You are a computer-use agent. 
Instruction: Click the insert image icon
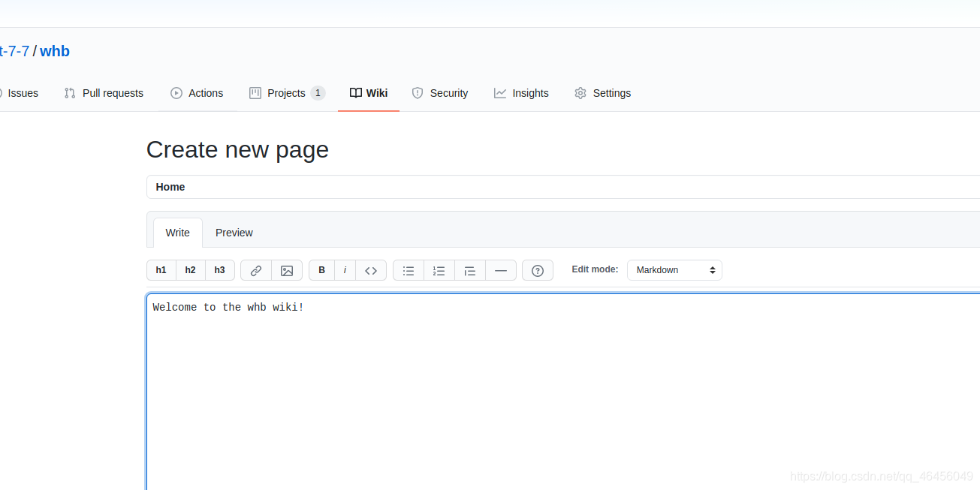(x=287, y=270)
